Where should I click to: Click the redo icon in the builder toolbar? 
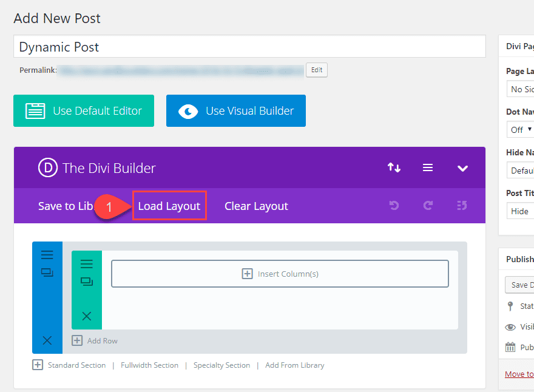point(428,206)
